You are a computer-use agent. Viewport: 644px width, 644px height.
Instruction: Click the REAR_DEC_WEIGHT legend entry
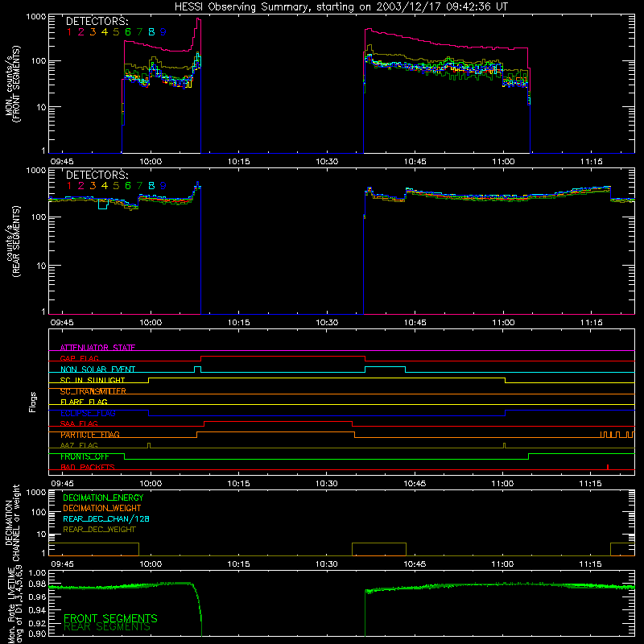(x=99, y=530)
